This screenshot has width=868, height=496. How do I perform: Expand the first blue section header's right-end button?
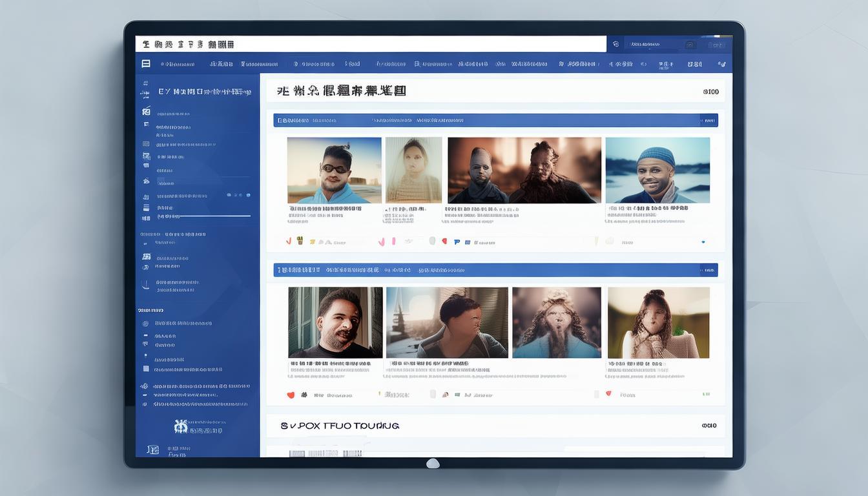tap(709, 120)
